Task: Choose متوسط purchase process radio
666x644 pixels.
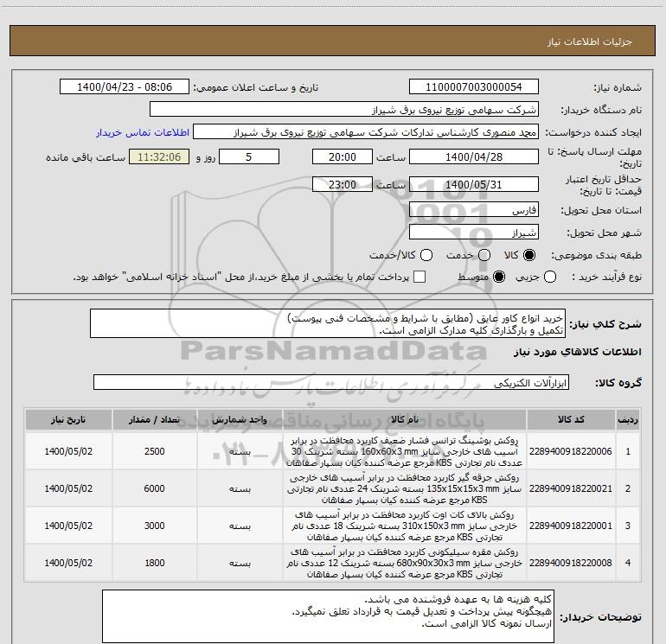Action: point(499,277)
